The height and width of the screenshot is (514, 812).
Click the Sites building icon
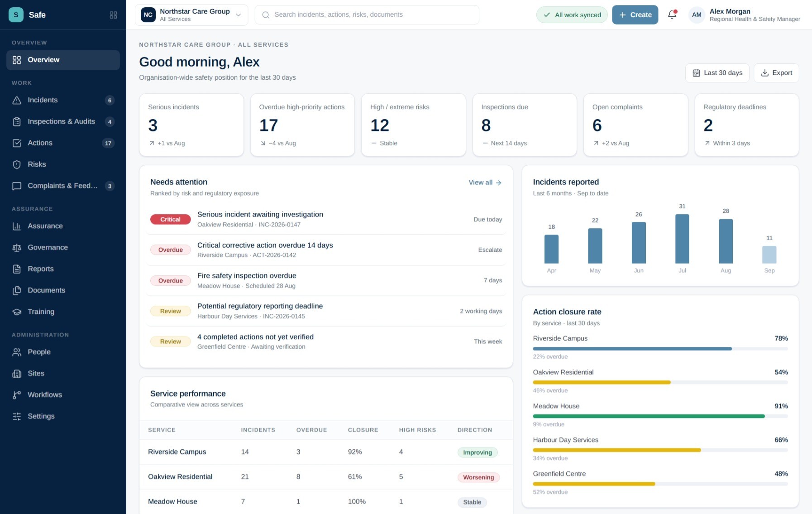coord(17,374)
